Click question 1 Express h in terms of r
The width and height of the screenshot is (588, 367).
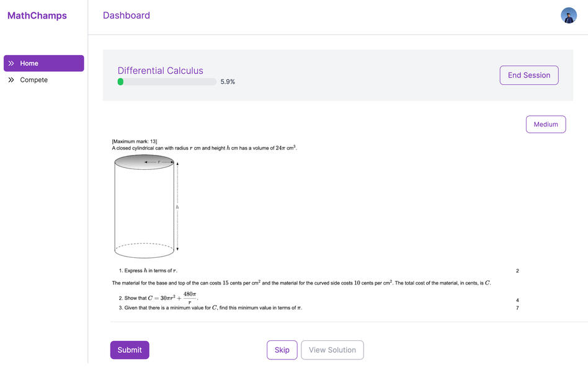(148, 270)
